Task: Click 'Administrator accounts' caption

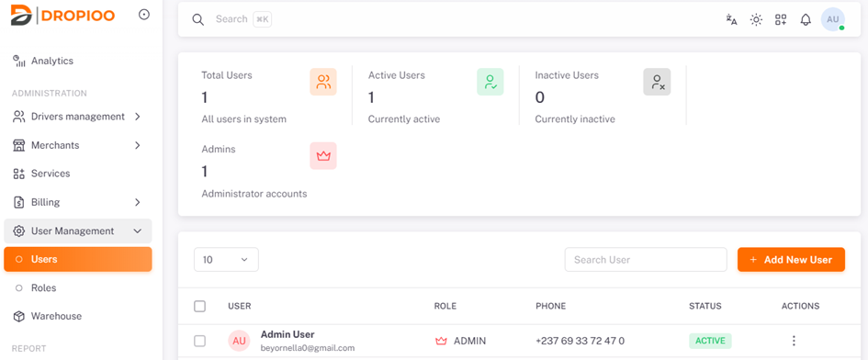Action: click(x=254, y=195)
